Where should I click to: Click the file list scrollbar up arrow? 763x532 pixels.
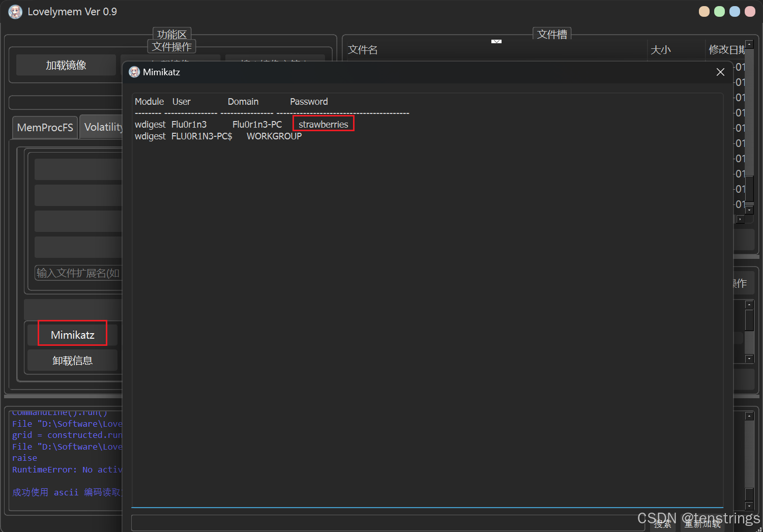pyautogui.click(x=749, y=45)
